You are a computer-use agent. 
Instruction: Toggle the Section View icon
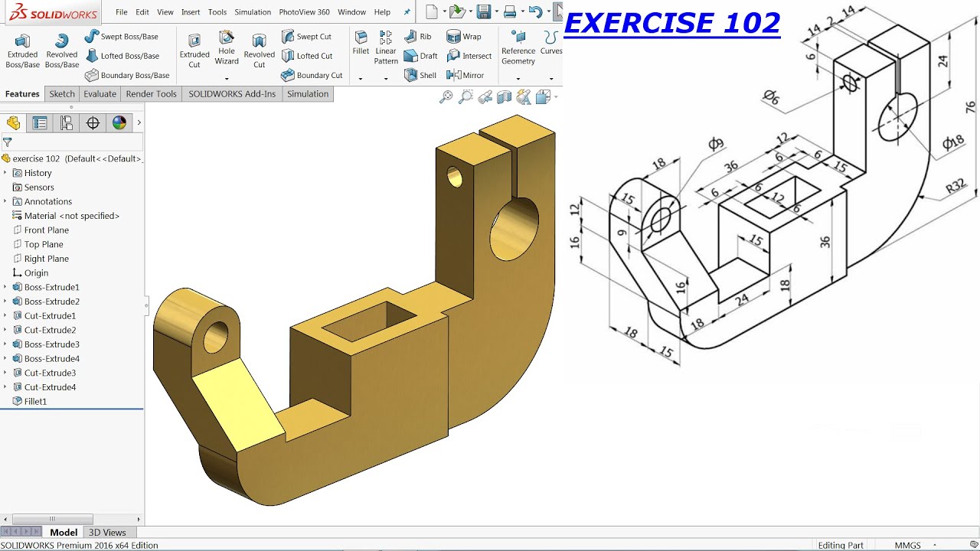click(504, 97)
